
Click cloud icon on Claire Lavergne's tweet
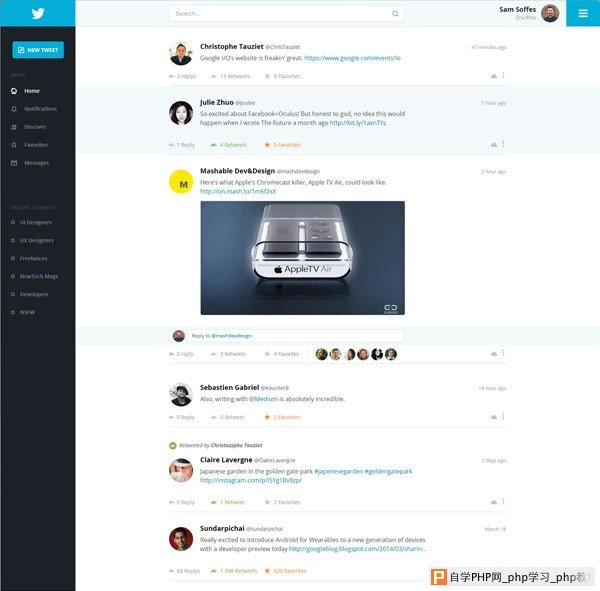coord(494,502)
